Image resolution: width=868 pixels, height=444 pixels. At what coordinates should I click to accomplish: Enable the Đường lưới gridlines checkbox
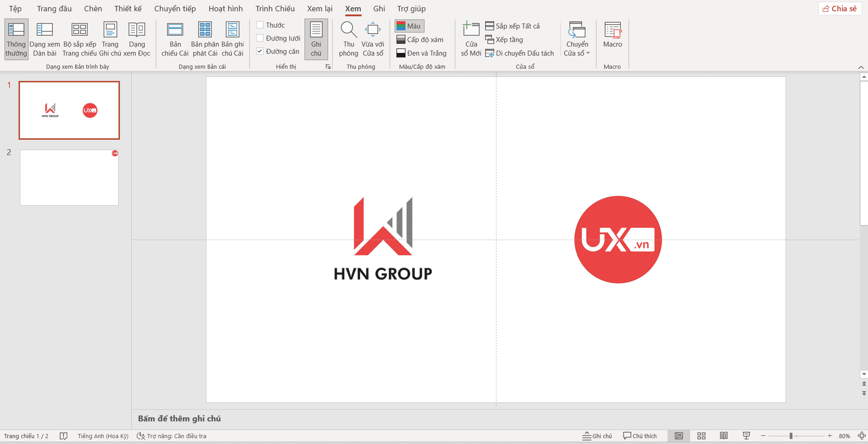click(260, 38)
